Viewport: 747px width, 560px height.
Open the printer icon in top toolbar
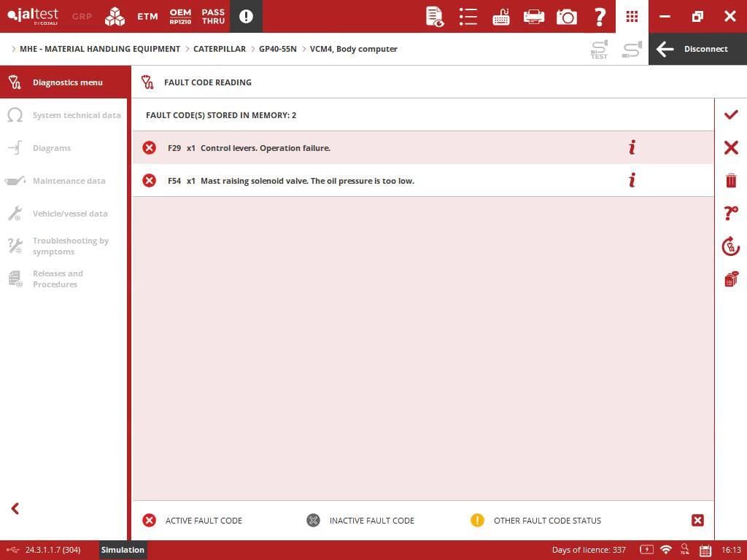534,16
